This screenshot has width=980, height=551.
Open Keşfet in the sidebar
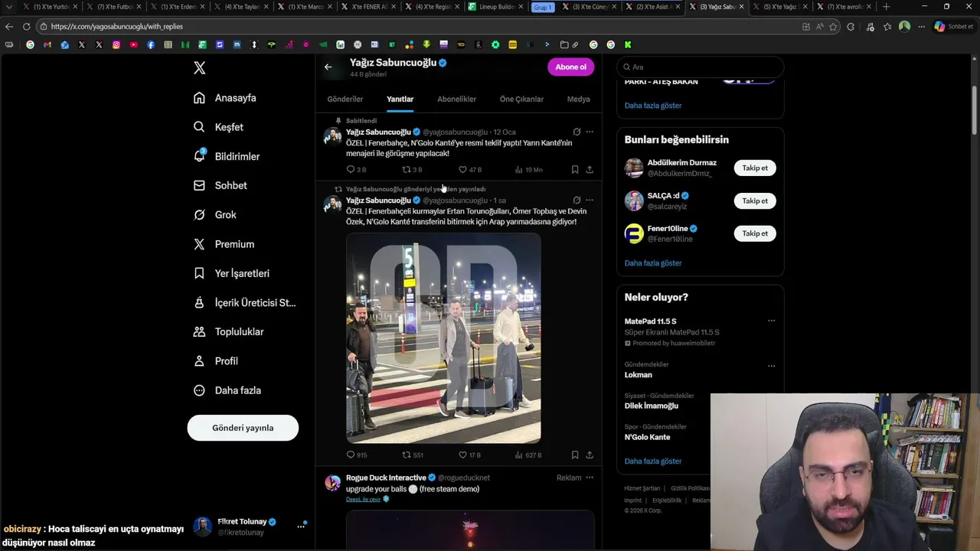pyautogui.click(x=218, y=127)
